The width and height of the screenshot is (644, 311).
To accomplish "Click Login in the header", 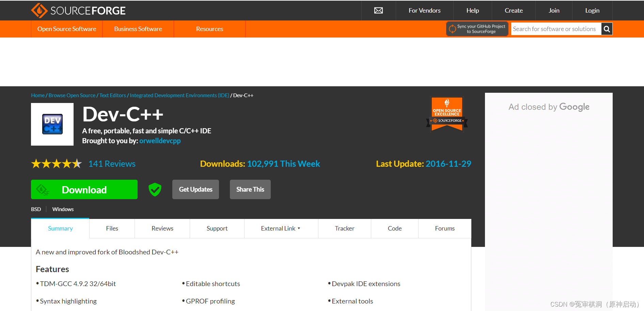I will [x=592, y=11].
